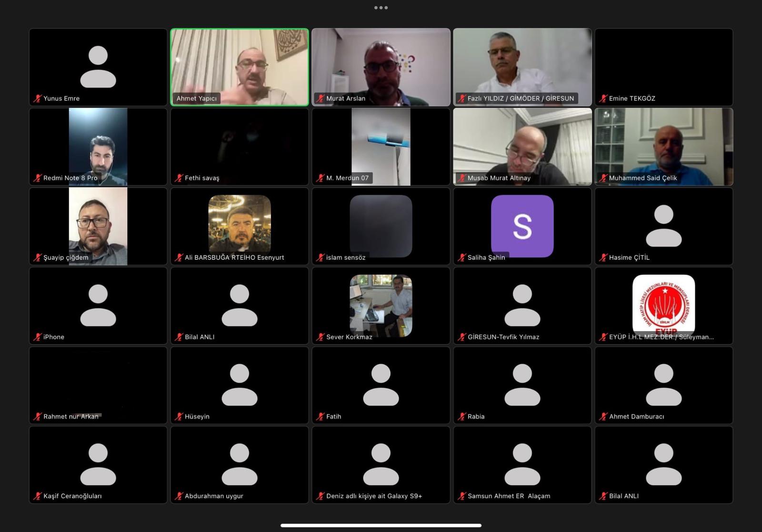This screenshot has width=762, height=532.
Task: Click the 'Fethi savaş' name label
Action: click(202, 178)
